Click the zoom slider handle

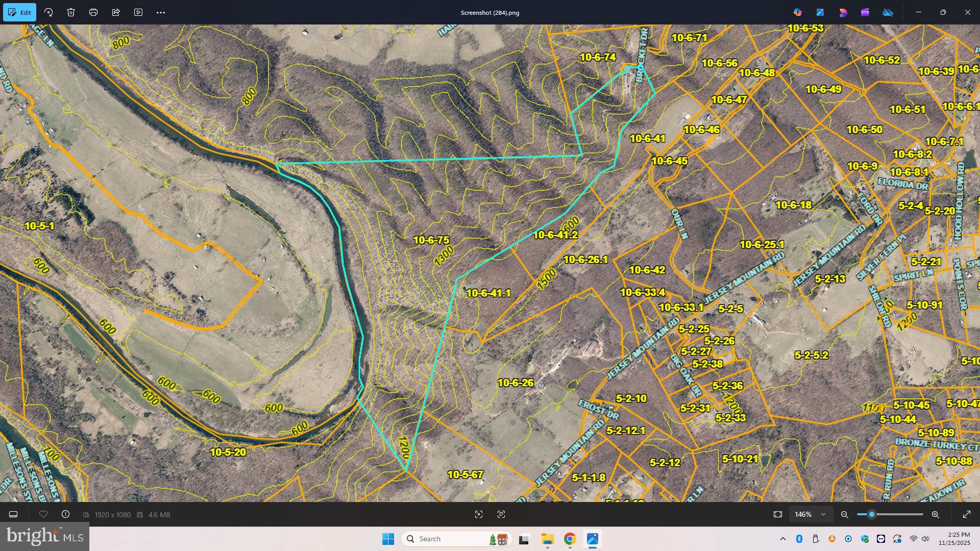tap(872, 514)
